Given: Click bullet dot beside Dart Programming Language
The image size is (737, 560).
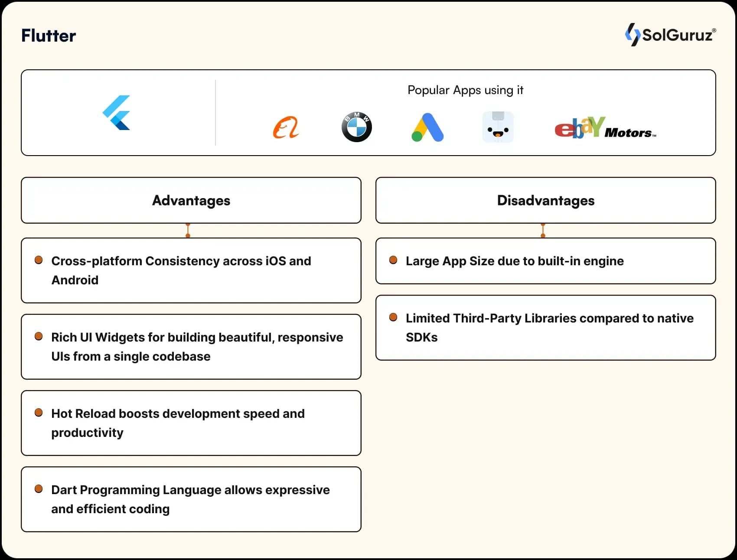Looking at the screenshot, I should point(39,489).
